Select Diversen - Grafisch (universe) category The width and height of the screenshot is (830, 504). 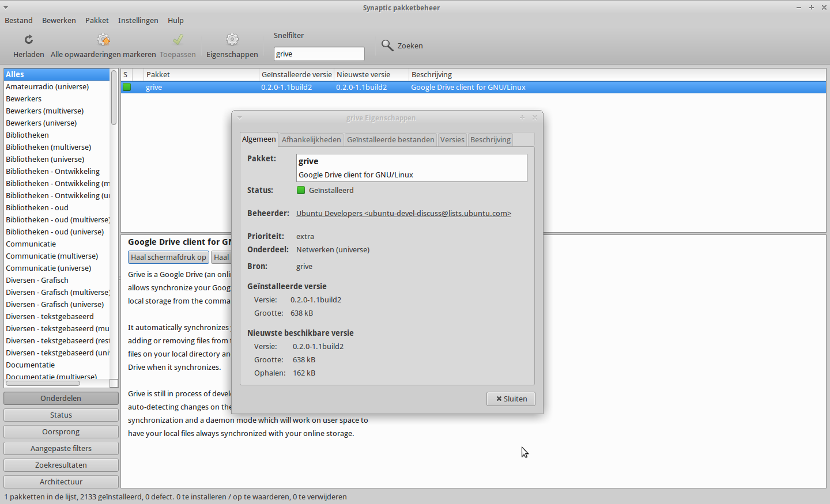pos(56,304)
